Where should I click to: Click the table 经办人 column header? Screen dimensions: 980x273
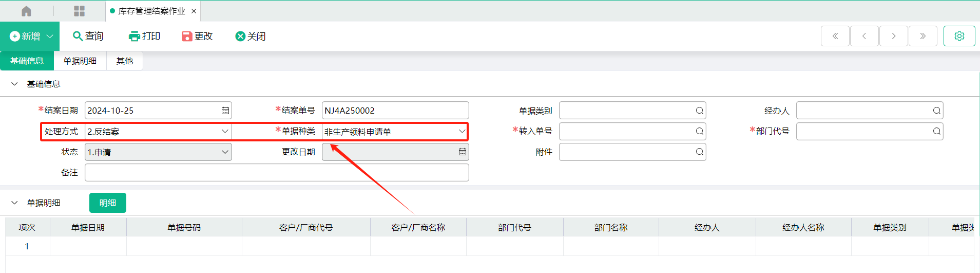[707, 227]
